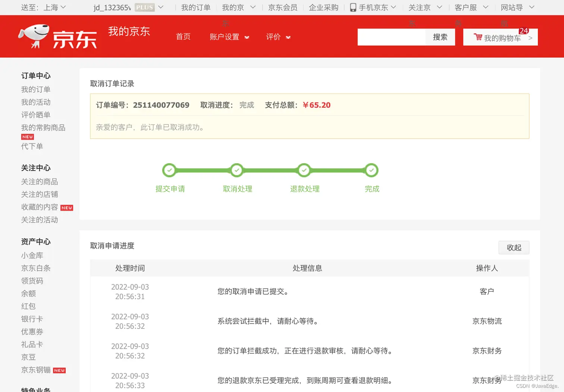Open 京东白条 in sidebar

[x=36, y=268]
